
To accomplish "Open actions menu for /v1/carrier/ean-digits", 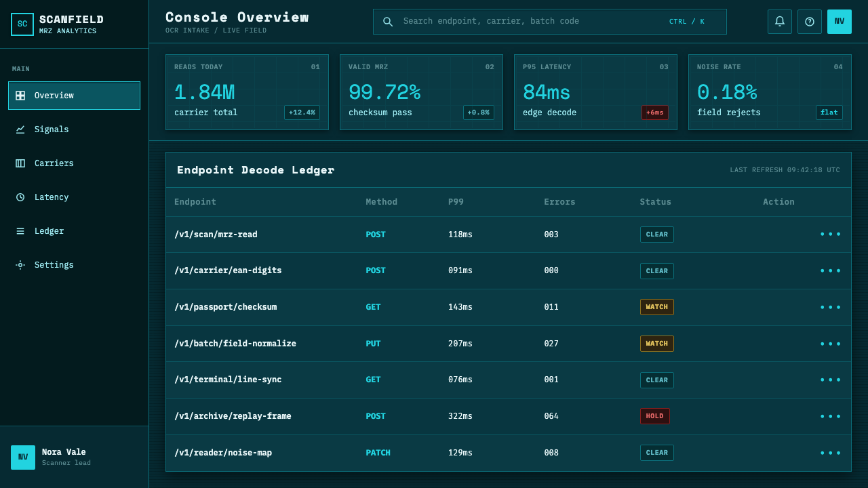I will (831, 271).
